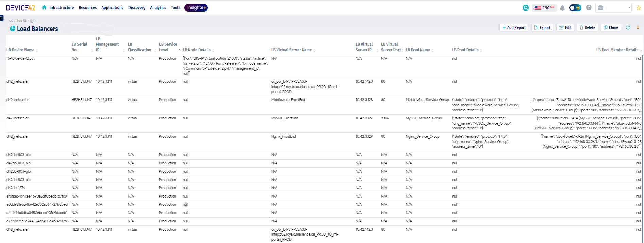
Task: Click virtual server IP 10.42.3.127
Action: (x=364, y=118)
